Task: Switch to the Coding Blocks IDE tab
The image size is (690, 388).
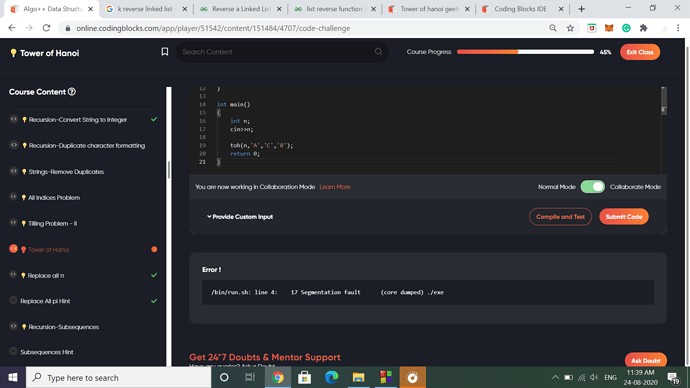Action: (x=523, y=9)
